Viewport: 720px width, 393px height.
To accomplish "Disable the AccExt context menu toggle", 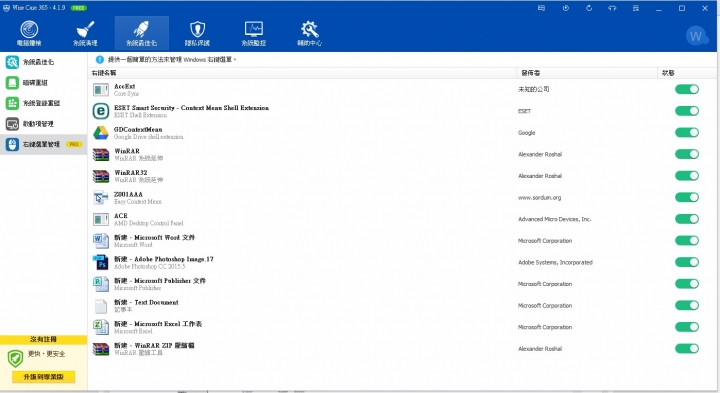I will pos(687,89).
